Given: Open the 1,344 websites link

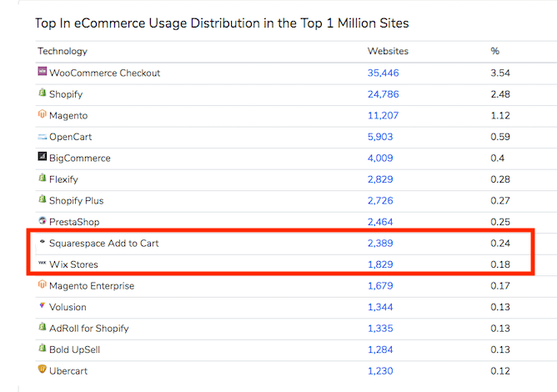Looking at the screenshot, I should 380,308.
